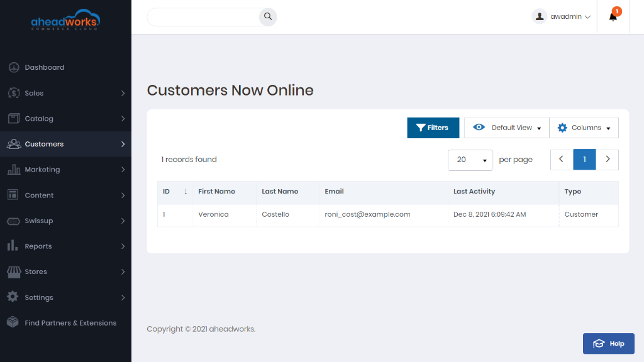Click the Marketing bar chart icon
The image size is (644, 362).
pos(14,170)
